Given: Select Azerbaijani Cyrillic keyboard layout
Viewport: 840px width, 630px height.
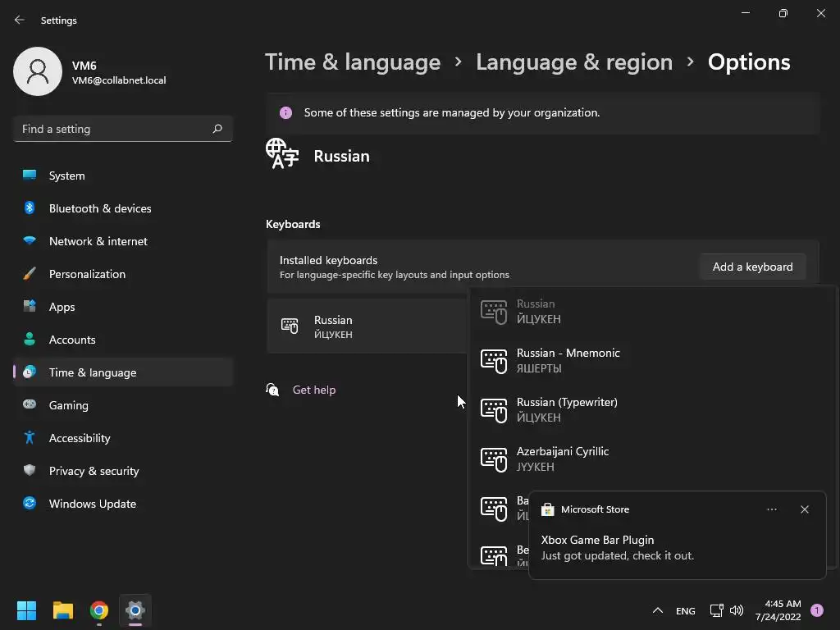Looking at the screenshot, I should pyautogui.click(x=562, y=459).
